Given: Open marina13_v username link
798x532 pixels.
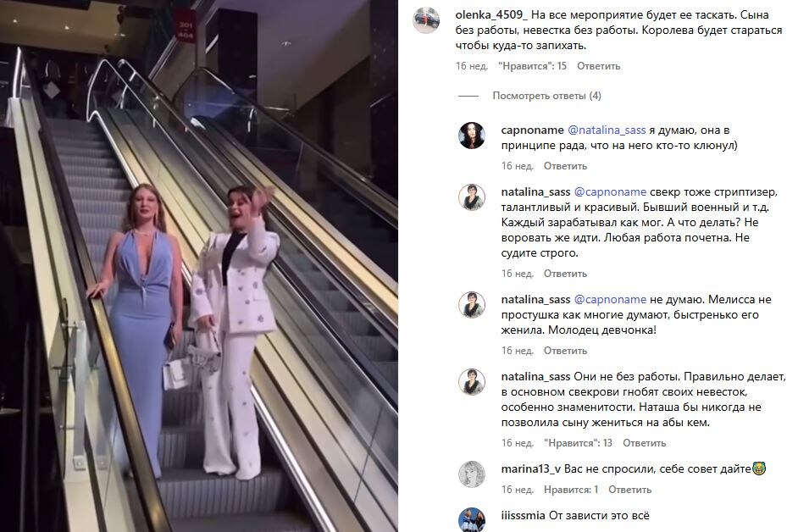Looking at the screenshot, I should pos(531,469).
